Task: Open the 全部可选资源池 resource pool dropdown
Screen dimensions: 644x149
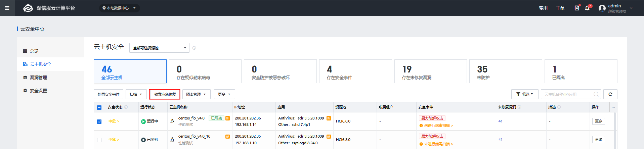Action: point(159,48)
